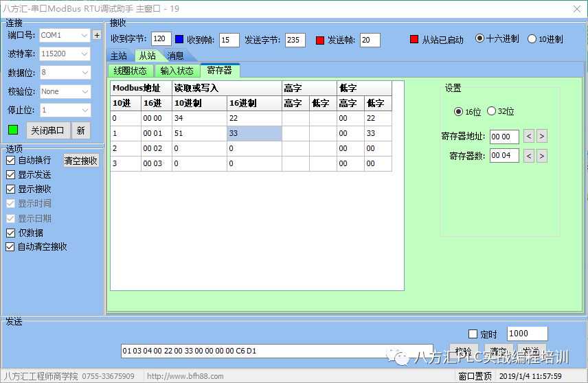Open the baud rate 115200 dropdown

pos(65,54)
